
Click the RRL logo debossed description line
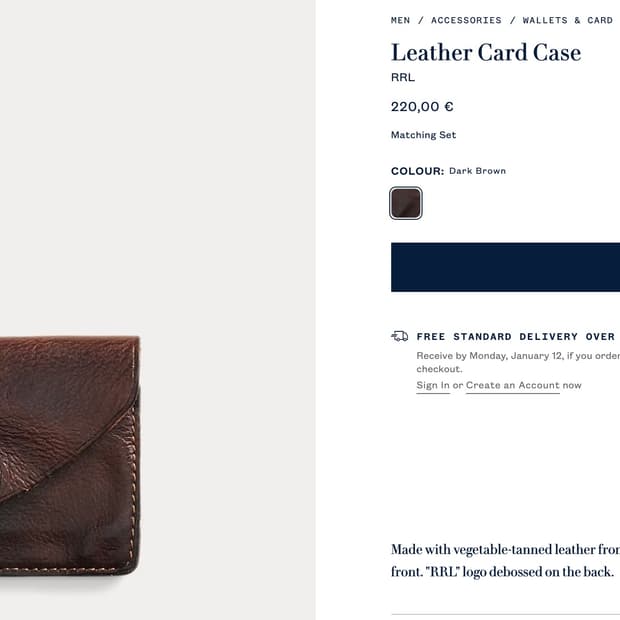click(x=502, y=572)
